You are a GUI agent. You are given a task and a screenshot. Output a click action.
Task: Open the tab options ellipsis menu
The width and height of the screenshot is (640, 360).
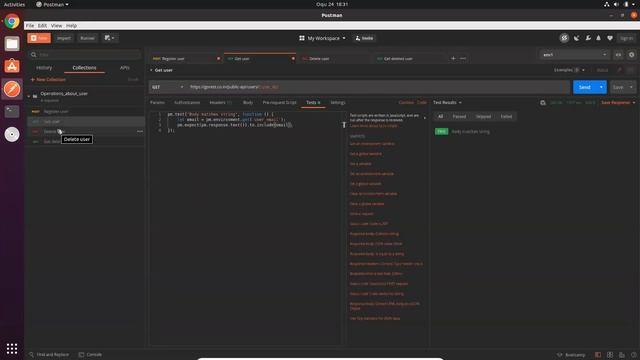point(463,58)
